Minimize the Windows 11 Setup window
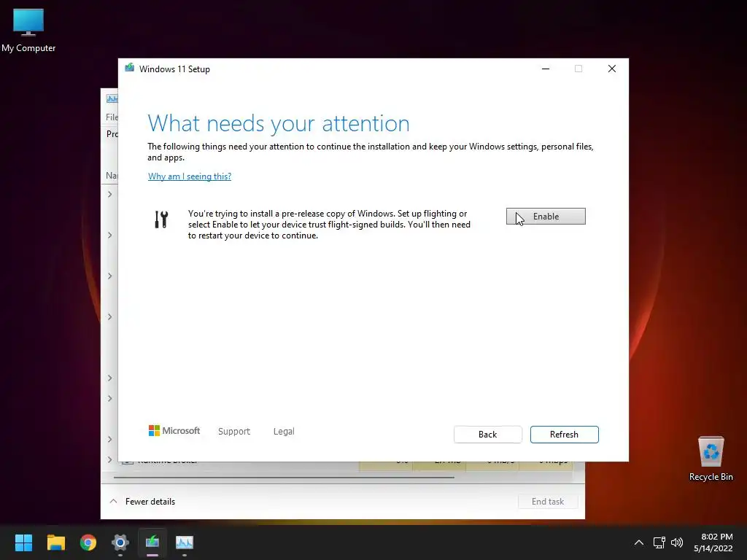The width and height of the screenshot is (747, 560). coord(546,69)
